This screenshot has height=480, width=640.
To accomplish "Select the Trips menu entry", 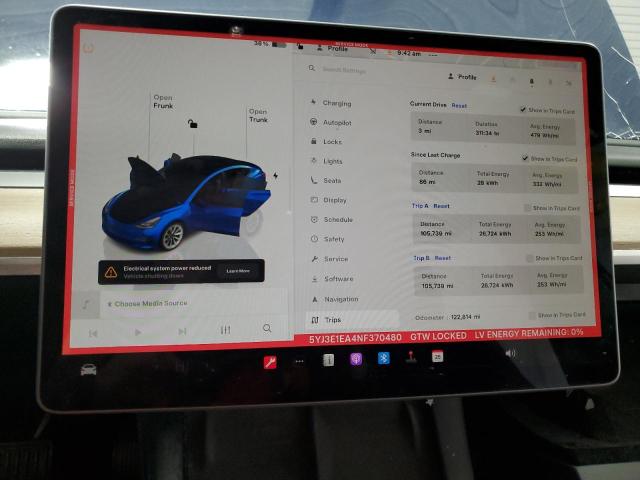I will 352,320.
